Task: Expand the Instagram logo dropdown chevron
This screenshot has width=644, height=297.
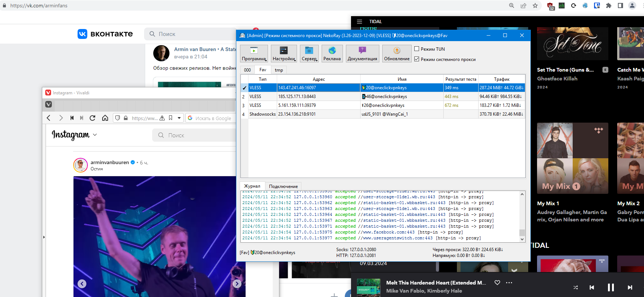Action: point(95,135)
